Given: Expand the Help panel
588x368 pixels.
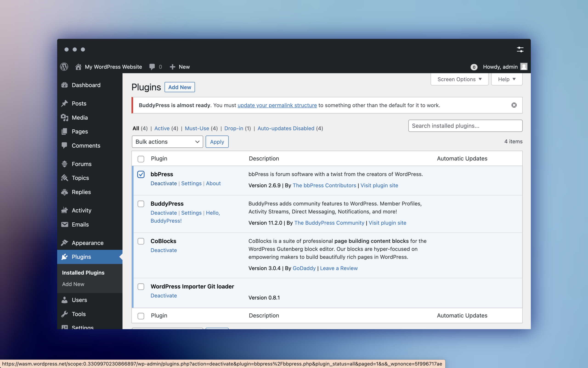Looking at the screenshot, I should tap(507, 79).
